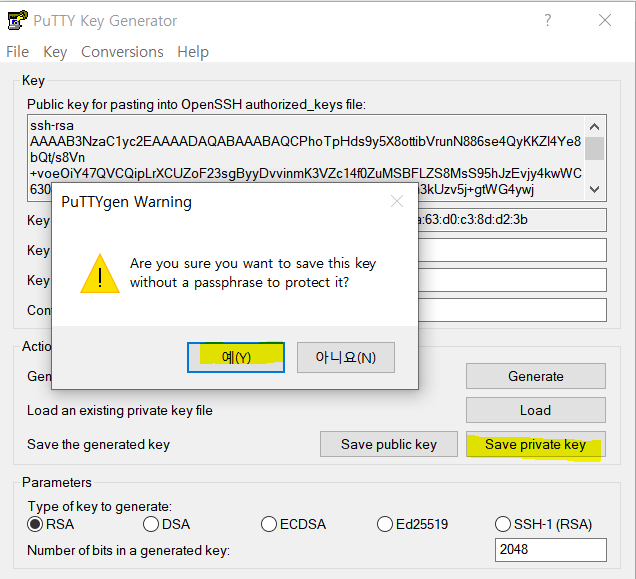Screen dimensions: 636x579
Task: Confirm with the 예(Y) button
Action: (x=236, y=357)
